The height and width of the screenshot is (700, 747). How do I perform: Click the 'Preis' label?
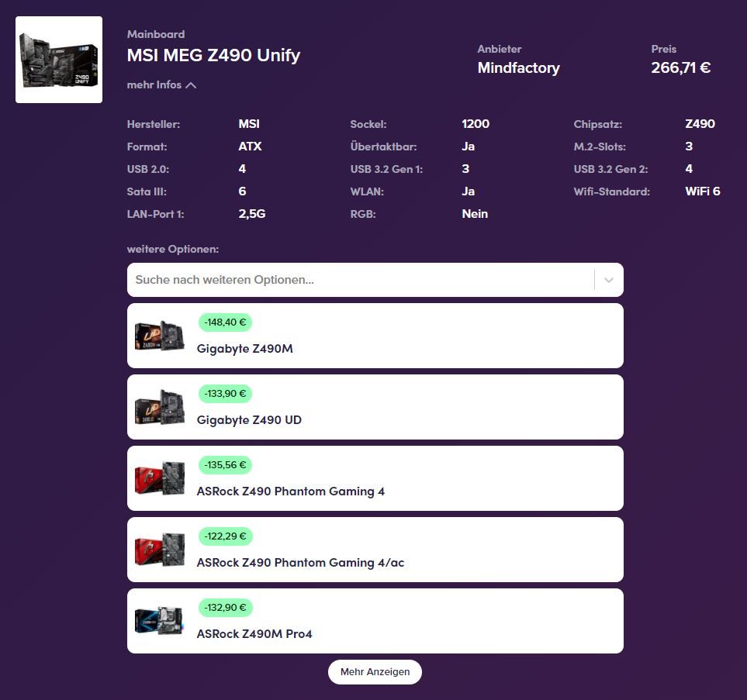tap(664, 49)
